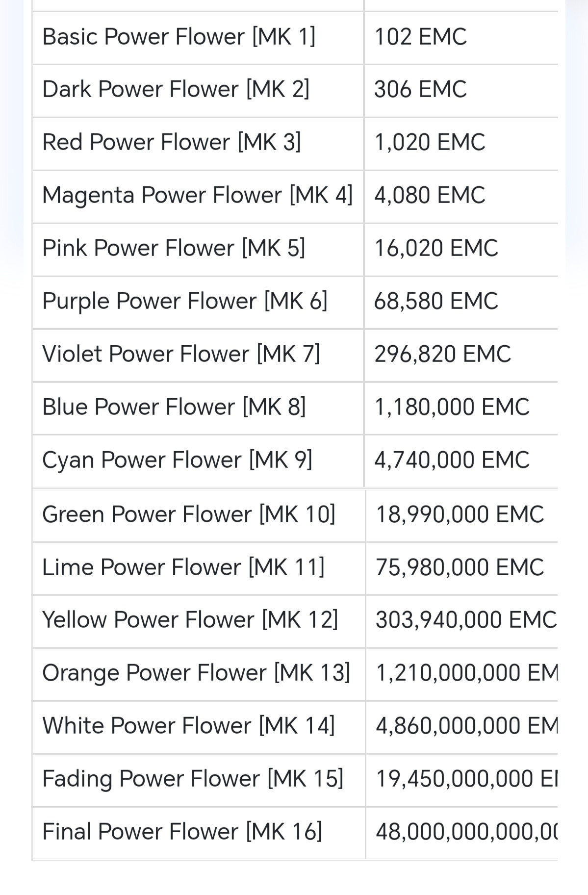This screenshot has width=588, height=895.
Task: Click the 1,180,000 EMC value
Action: coord(452,407)
